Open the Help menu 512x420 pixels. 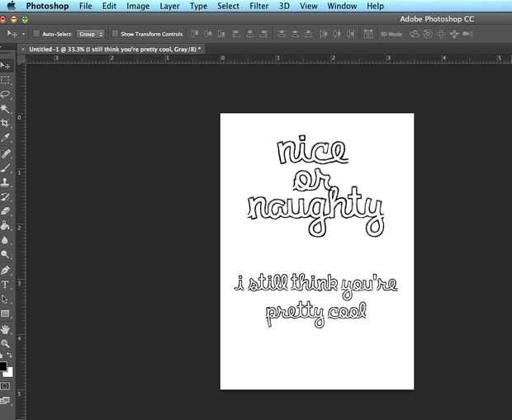tap(375, 6)
